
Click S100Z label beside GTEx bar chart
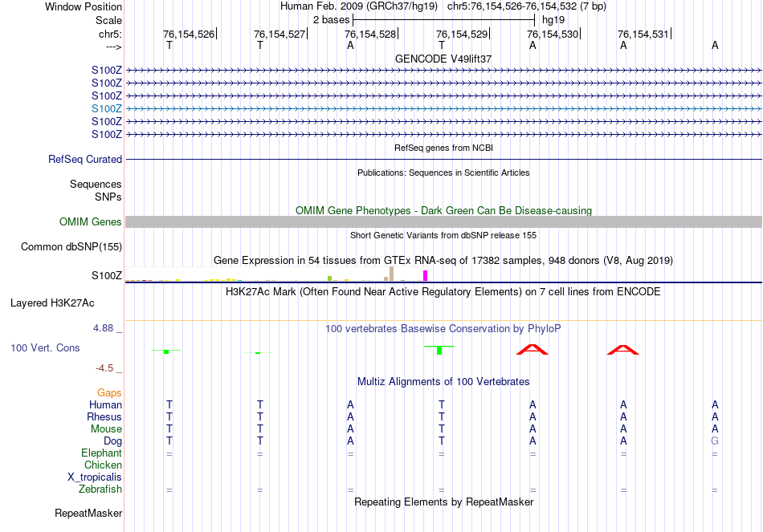pos(107,276)
